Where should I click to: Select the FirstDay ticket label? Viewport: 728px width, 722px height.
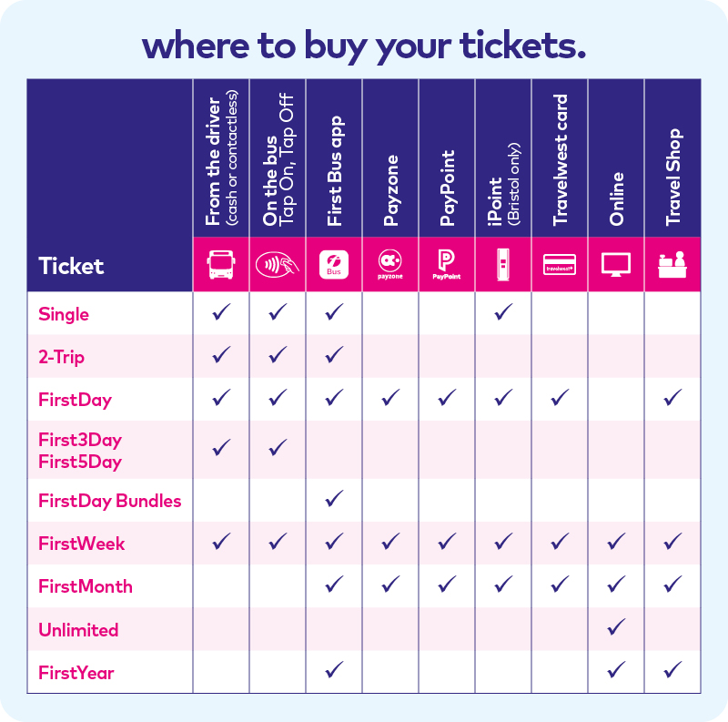(x=75, y=399)
